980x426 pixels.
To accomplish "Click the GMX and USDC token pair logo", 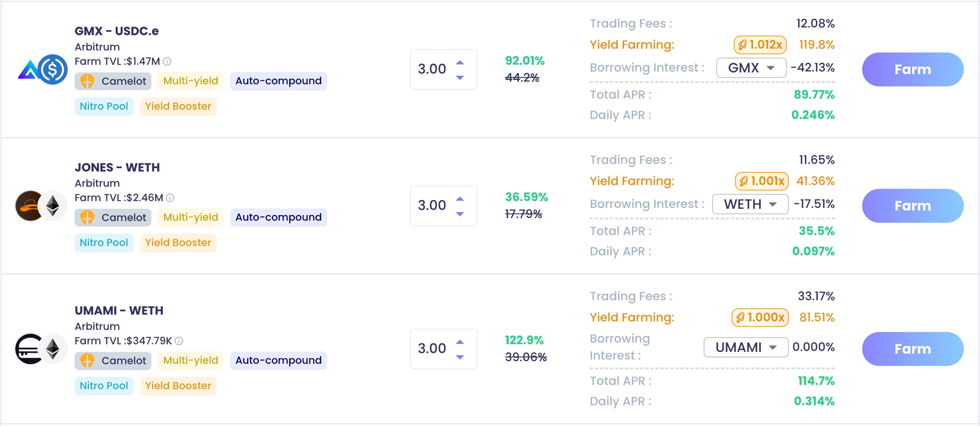I will (x=43, y=69).
